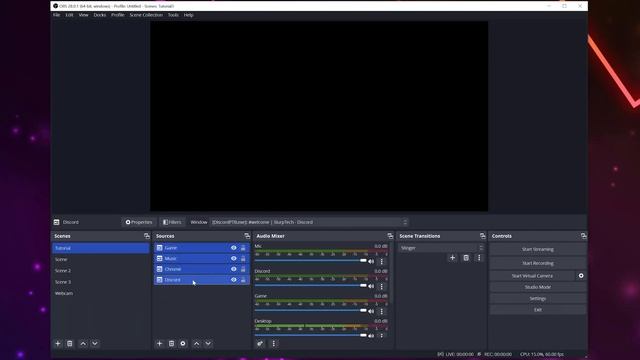Viewport: 640px width, 360px height.
Task: Add a new source with plus icon
Action: pos(160,344)
